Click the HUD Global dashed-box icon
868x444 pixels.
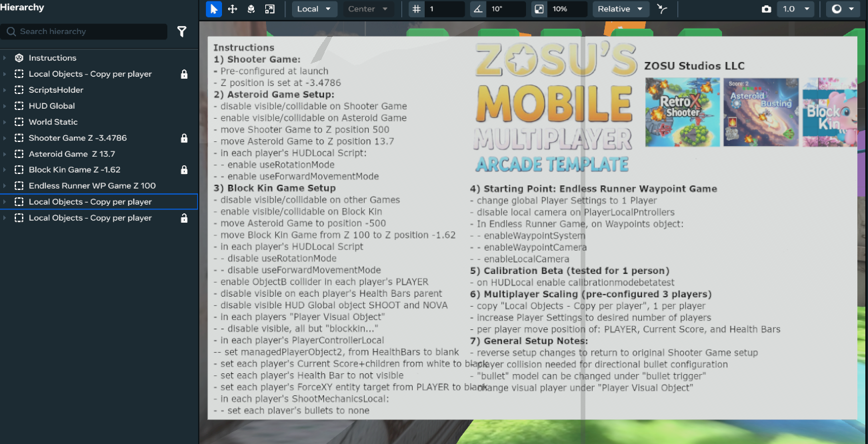(19, 106)
